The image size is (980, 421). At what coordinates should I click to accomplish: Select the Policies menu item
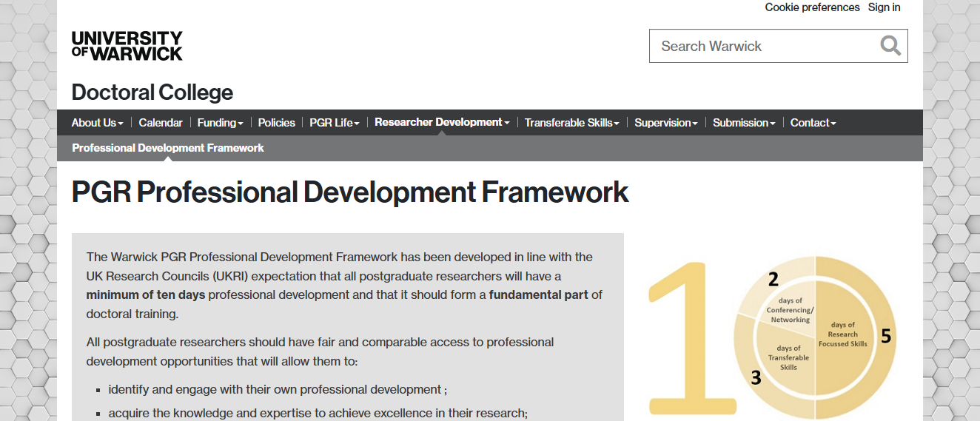[x=277, y=123]
